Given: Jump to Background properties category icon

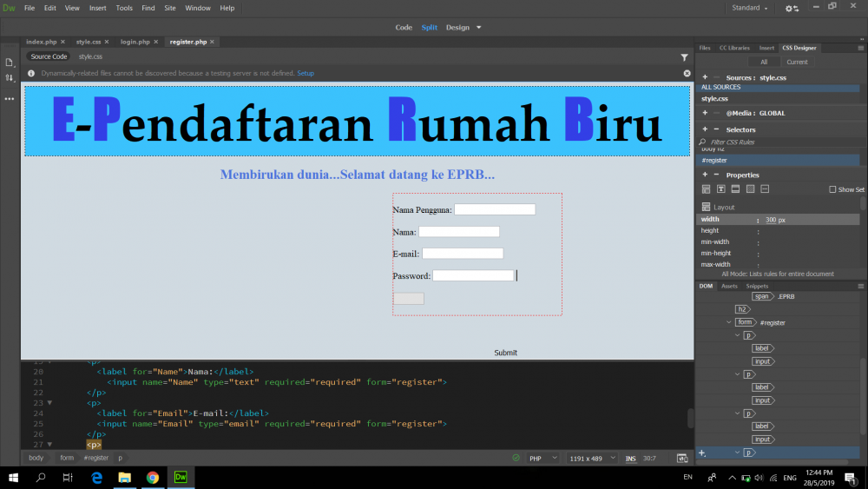Looking at the screenshot, I should [x=750, y=189].
